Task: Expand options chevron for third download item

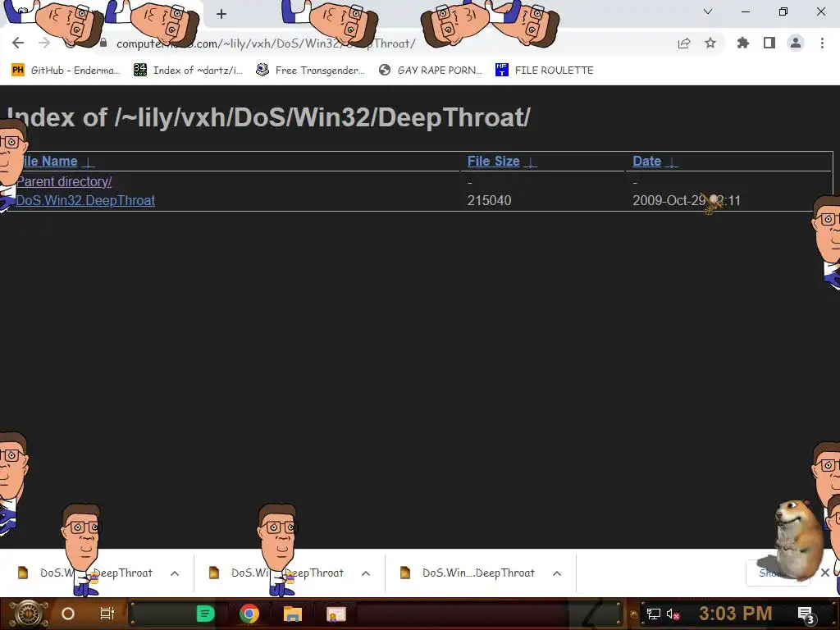Action: 557,573
